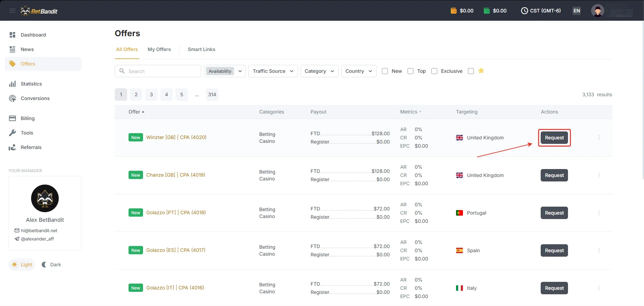Open the Category filter dropdown
Image resolution: width=644 pixels, height=306 pixels.
[319, 71]
